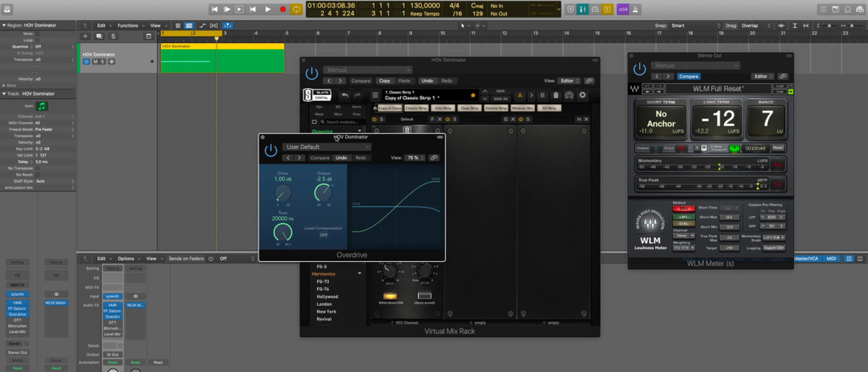Select Hollywood in the Harmonics module list

pyautogui.click(x=327, y=297)
